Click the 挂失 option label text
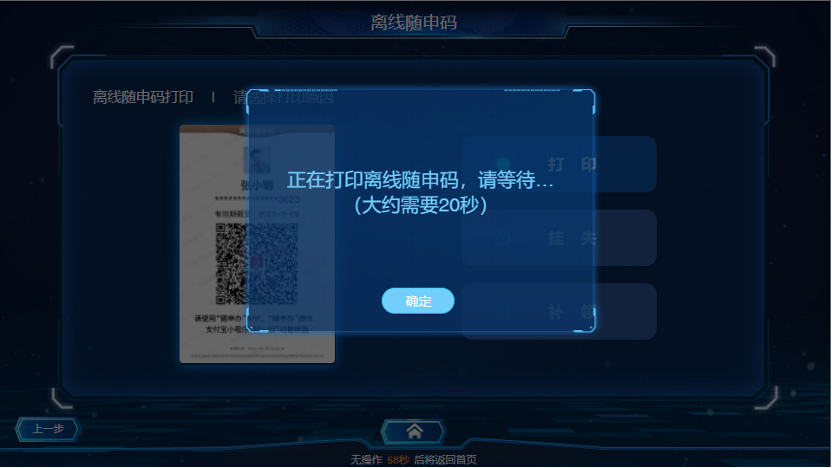 click(x=572, y=238)
